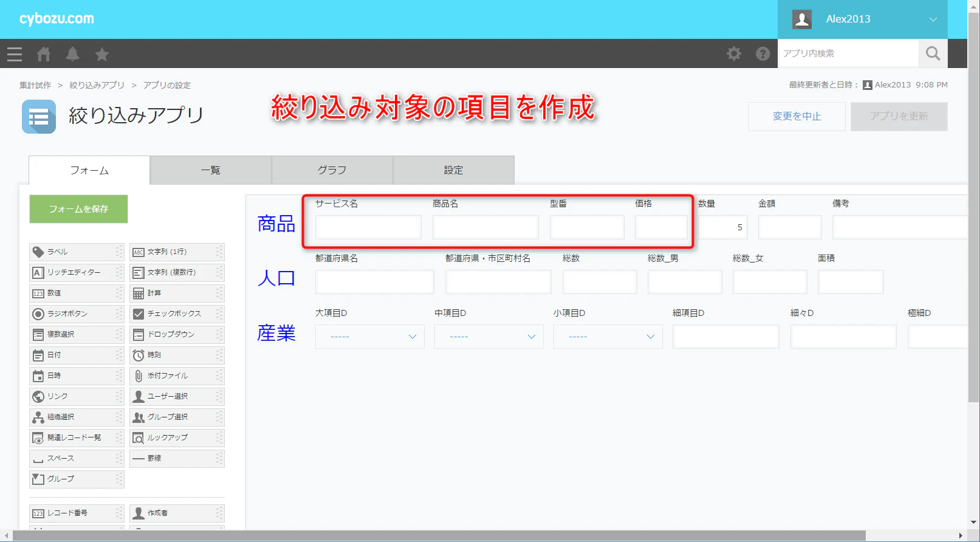The height and width of the screenshot is (542, 980).
Task: Select the リンク field element
Action: (x=77, y=396)
